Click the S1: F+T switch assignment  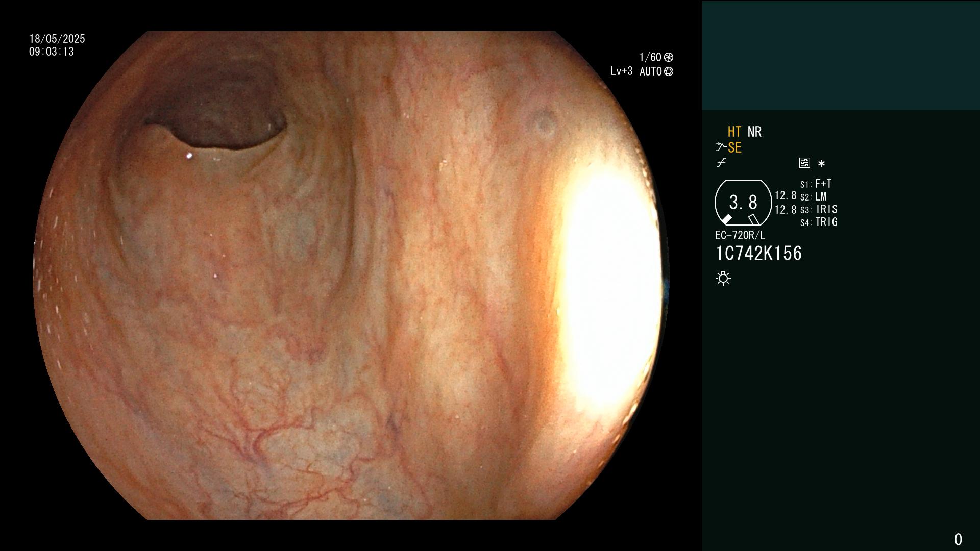[816, 184]
